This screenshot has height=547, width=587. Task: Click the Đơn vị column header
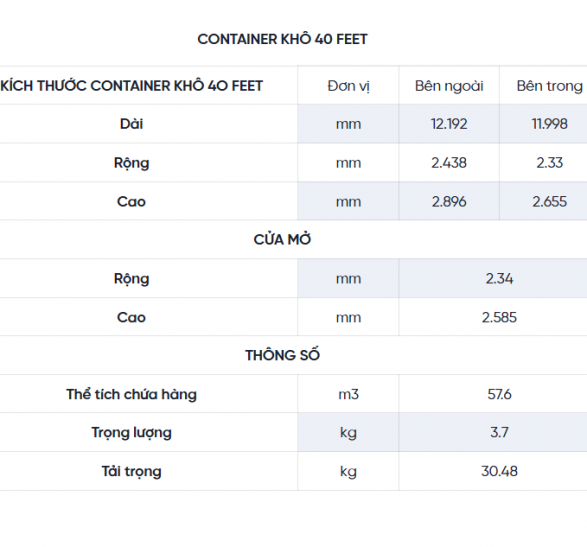point(348,86)
